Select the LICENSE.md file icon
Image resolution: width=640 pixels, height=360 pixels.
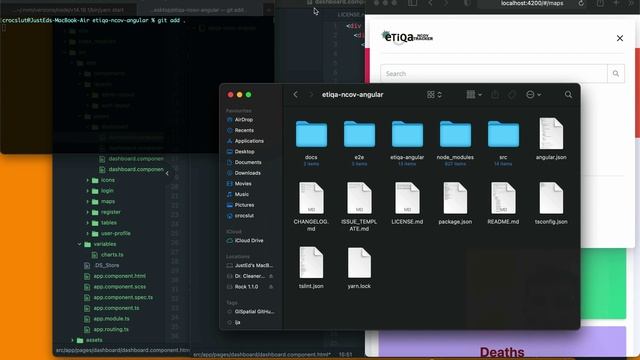click(x=407, y=198)
